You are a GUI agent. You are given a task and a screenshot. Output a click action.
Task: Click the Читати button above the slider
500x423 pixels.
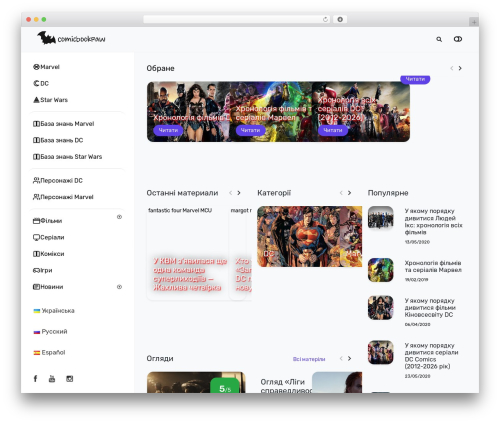[415, 79]
